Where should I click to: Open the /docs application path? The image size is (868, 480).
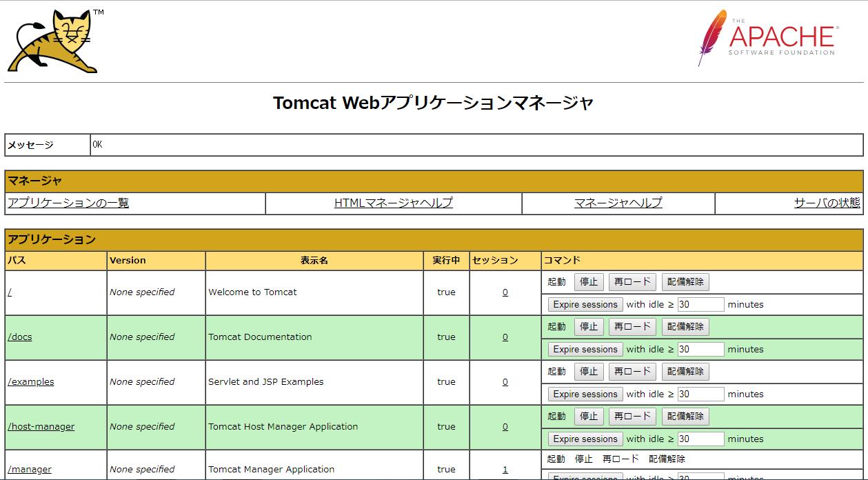[20, 337]
